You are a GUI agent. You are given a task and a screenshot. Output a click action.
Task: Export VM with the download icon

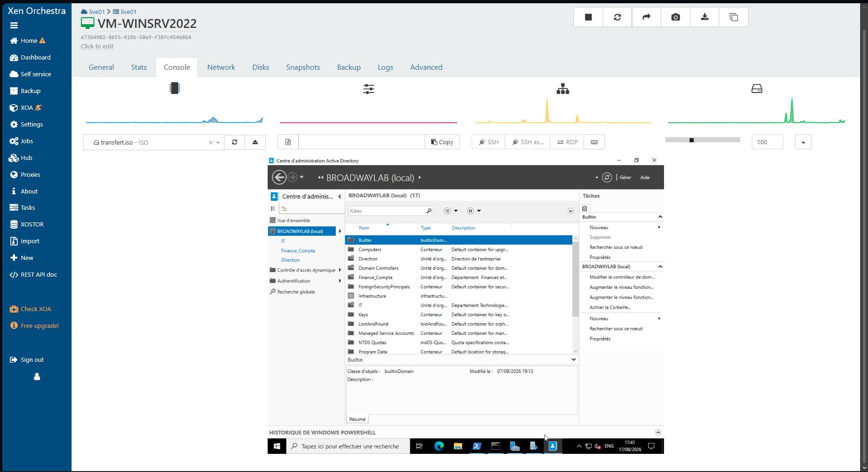point(704,17)
